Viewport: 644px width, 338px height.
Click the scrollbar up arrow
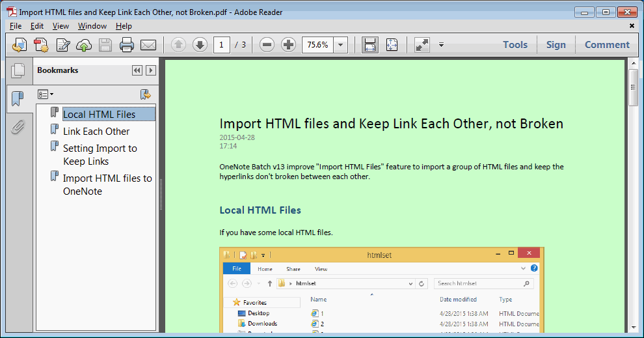[x=633, y=64]
